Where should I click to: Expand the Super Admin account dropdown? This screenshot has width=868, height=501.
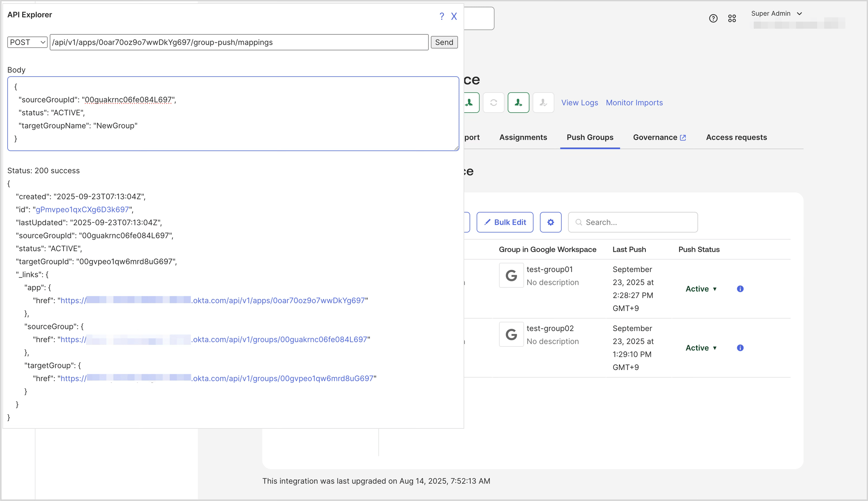point(777,14)
